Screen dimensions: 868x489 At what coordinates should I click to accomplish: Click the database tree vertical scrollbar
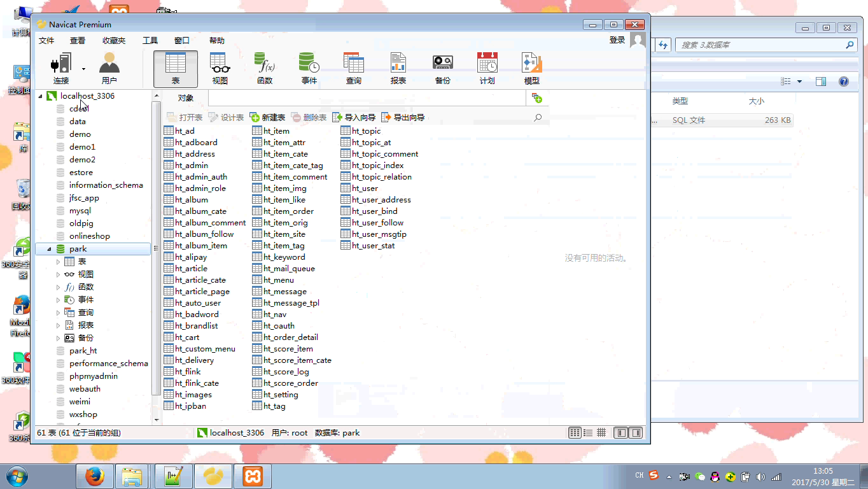coord(157,248)
